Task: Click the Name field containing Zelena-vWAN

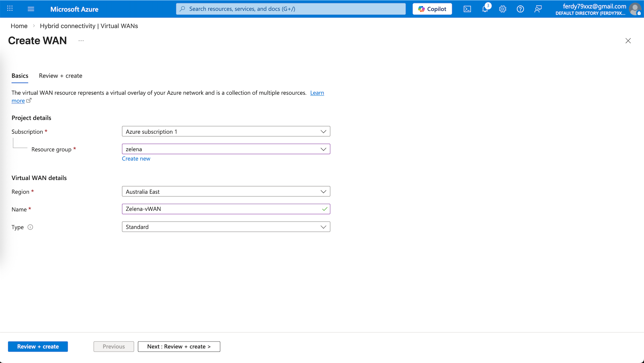Action: 221,209
